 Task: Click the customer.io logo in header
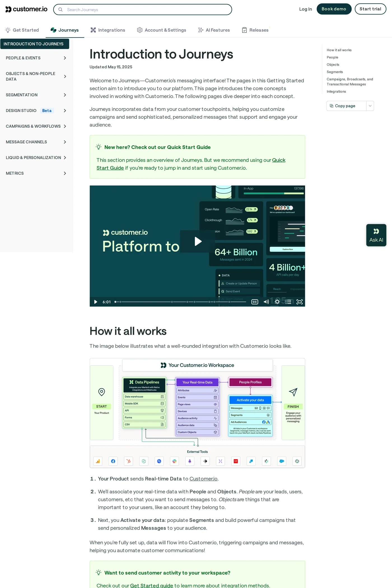[x=26, y=9]
